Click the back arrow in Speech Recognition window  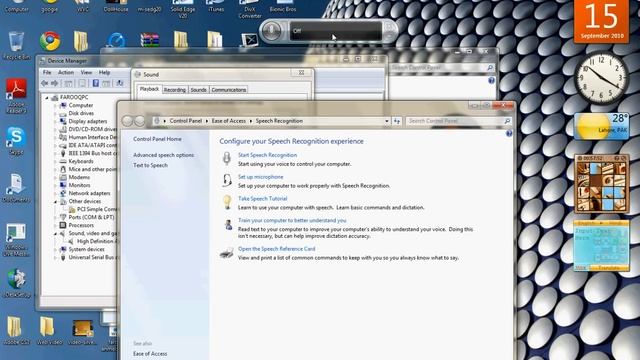(x=127, y=121)
